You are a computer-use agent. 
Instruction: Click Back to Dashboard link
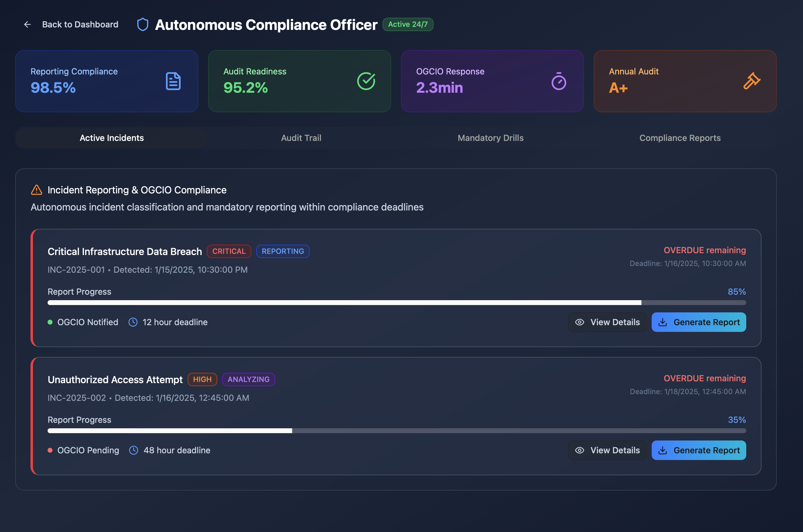[x=80, y=24]
